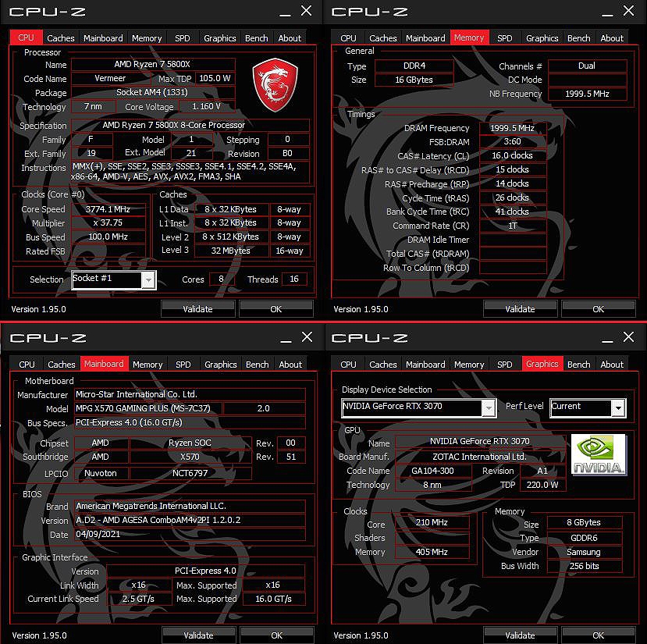Click the Dual channels value

[x=587, y=66]
